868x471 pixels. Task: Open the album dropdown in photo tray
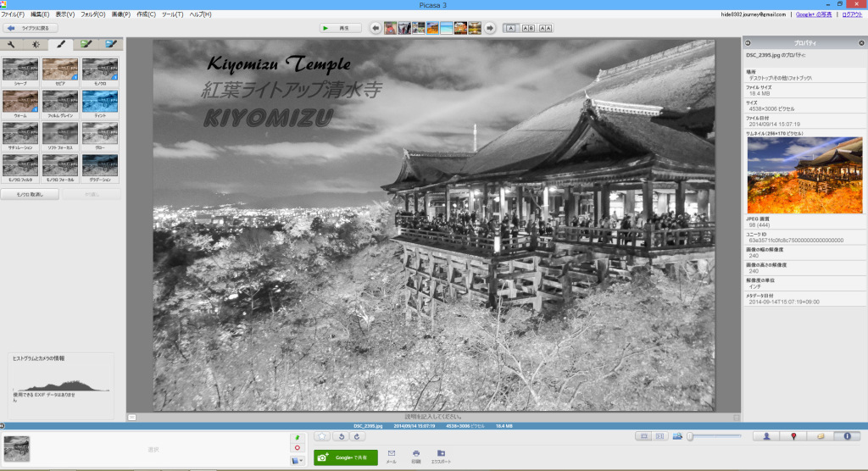tap(297, 460)
